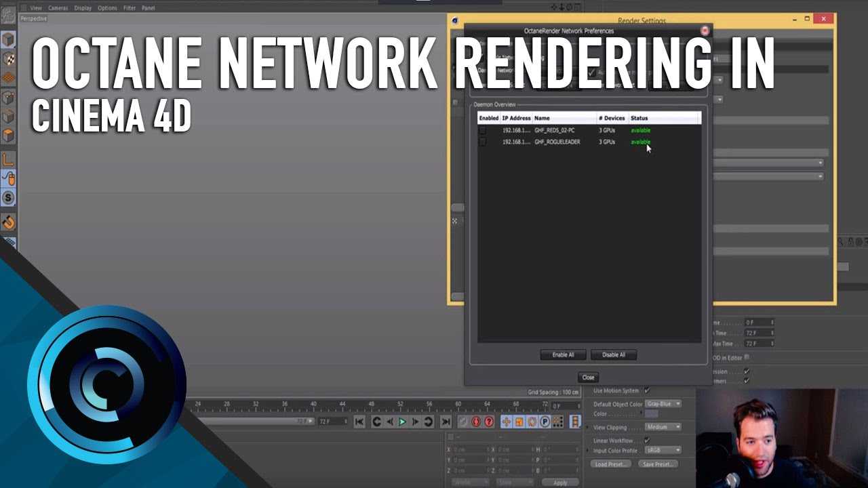
Task: Enable the Axis L-shaped tool icon
Action: tap(8, 160)
